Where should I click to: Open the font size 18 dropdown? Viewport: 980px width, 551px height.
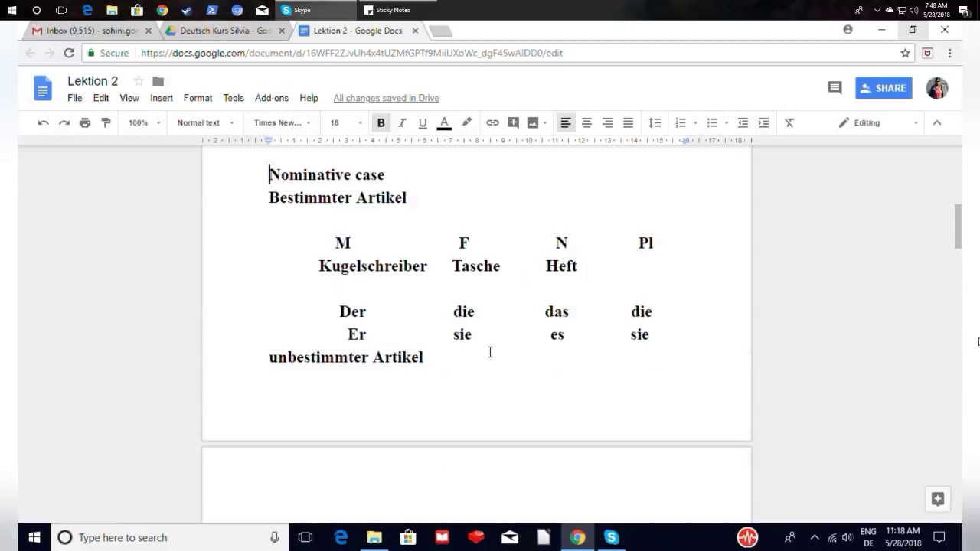[346, 122]
